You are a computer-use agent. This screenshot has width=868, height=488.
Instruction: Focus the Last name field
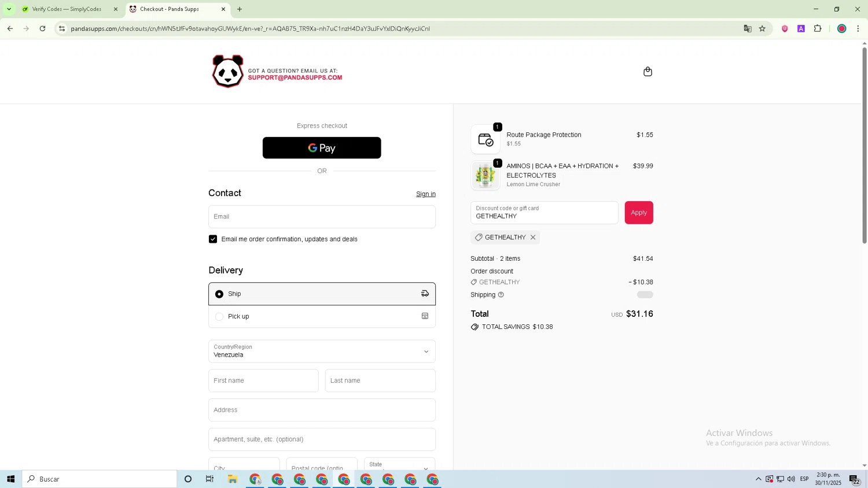click(380, 380)
